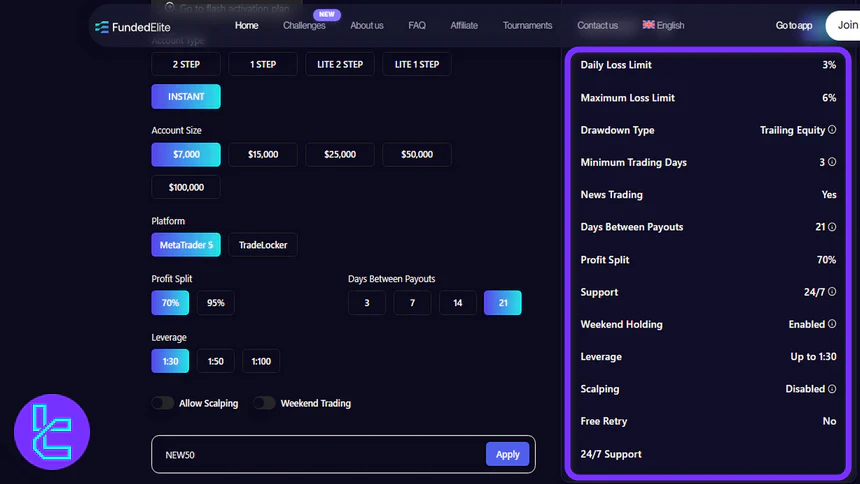Click info icon beside Weekend Holding Enabled

pyautogui.click(x=832, y=324)
